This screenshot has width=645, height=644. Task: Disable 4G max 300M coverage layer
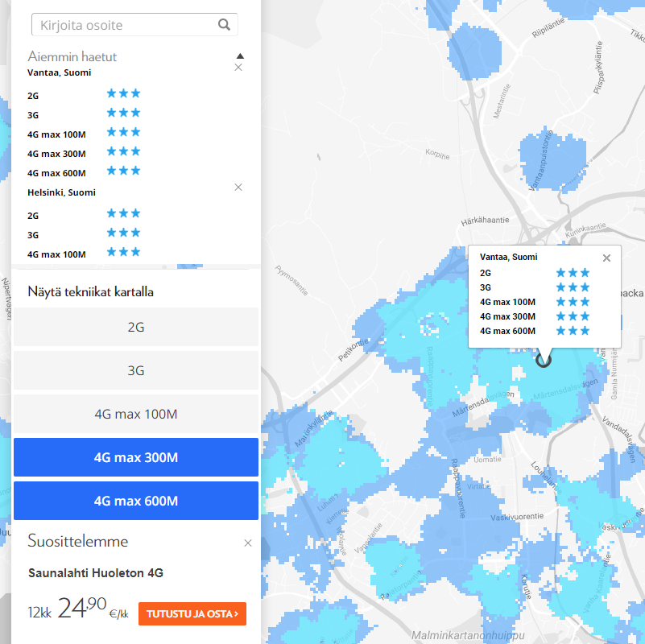click(x=136, y=458)
